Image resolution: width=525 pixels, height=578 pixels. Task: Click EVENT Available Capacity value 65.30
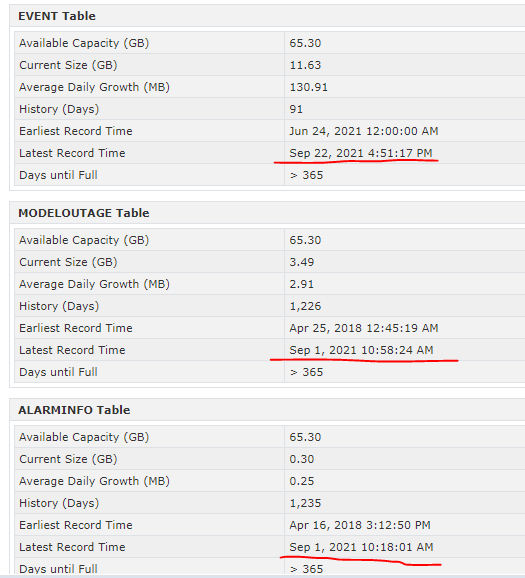tap(305, 43)
